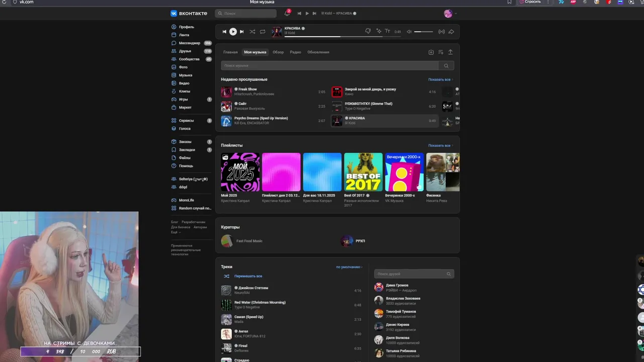Expand the Ещё footer menu
Screen dimensions: 644x362
point(176,232)
